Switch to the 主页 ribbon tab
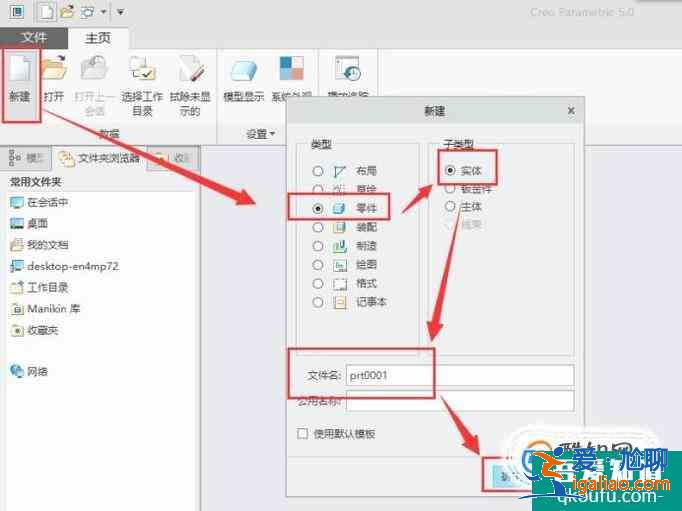The height and width of the screenshot is (511, 682). [x=97, y=38]
